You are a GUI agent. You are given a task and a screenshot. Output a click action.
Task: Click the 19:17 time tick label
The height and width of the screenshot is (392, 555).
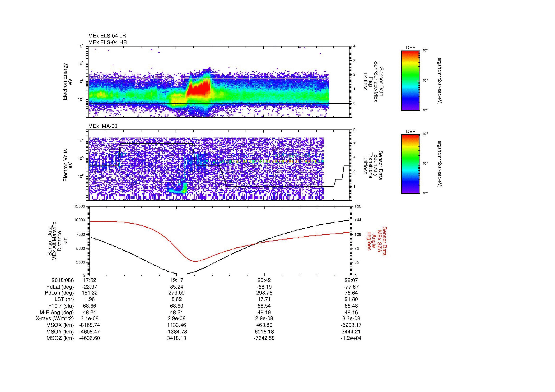177,280
